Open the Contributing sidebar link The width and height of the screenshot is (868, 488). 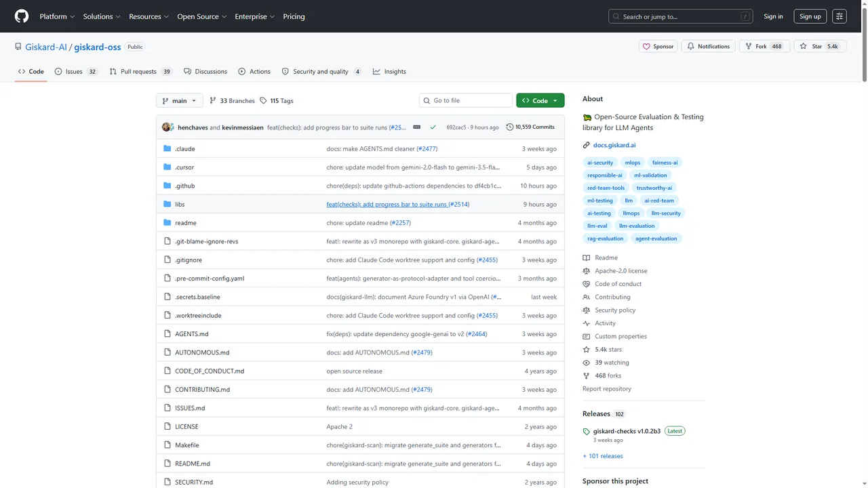pos(612,297)
